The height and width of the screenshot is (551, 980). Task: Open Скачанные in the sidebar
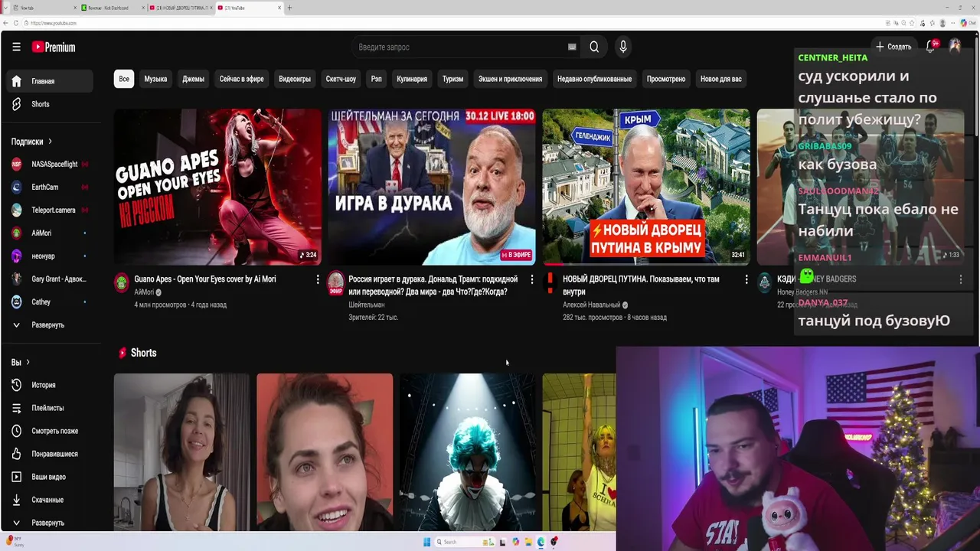point(50,500)
